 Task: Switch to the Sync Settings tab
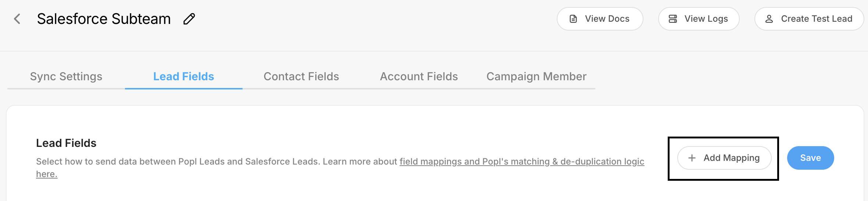[66, 77]
